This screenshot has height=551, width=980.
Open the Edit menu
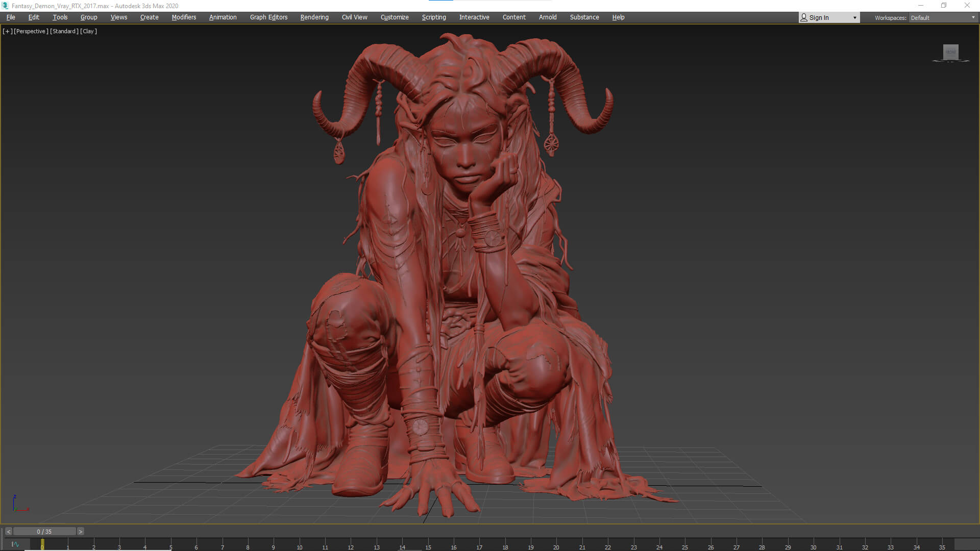(x=34, y=17)
